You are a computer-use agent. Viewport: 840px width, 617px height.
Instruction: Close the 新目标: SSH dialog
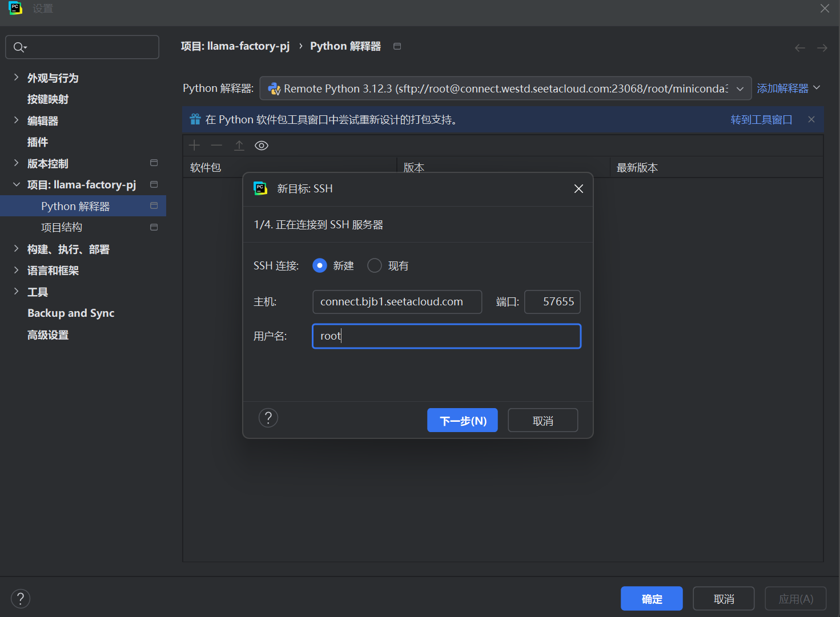click(x=578, y=189)
